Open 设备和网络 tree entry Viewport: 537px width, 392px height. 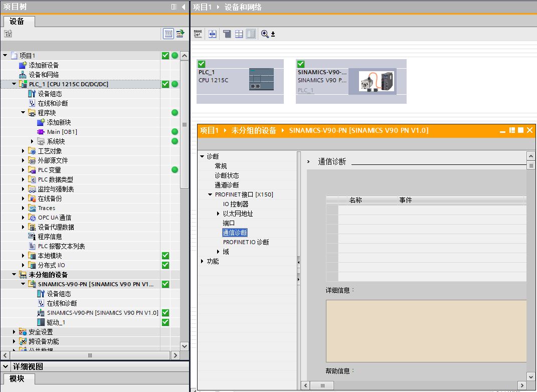pos(44,75)
